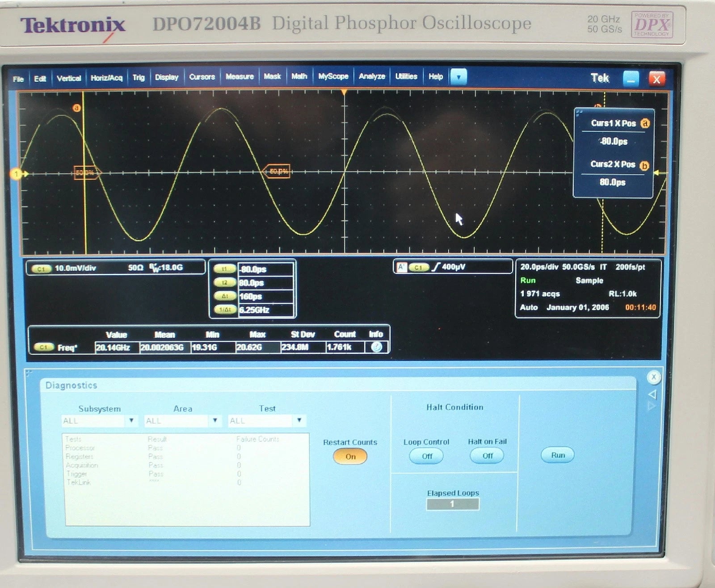Click the blue menu-bar dropdown arrow button

(x=458, y=77)
